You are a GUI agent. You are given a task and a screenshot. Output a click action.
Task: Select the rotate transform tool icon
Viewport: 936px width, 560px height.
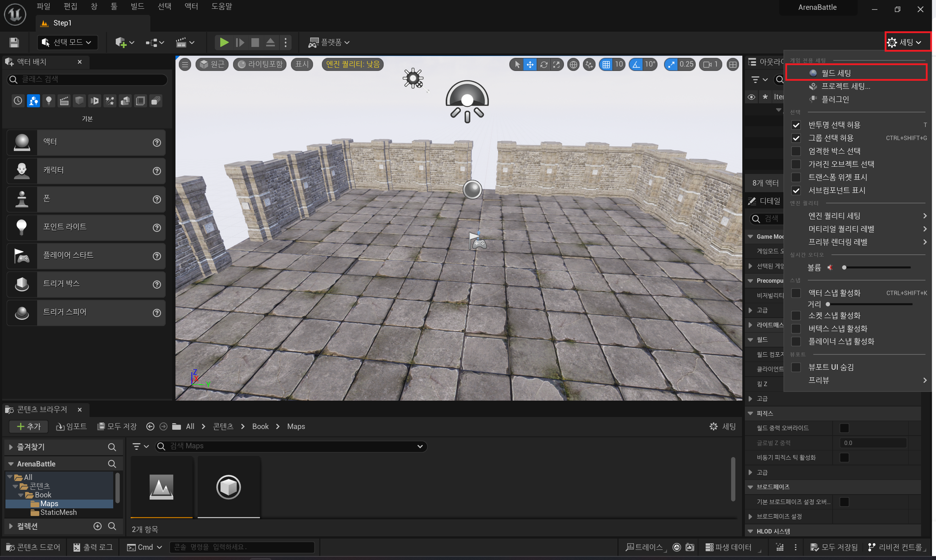(x=543, y=64)
